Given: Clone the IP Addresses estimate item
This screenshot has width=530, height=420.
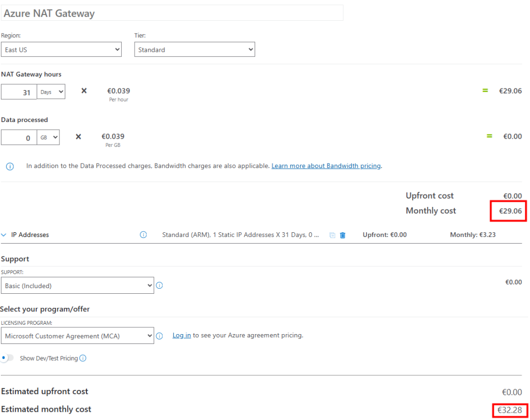Looking at the screenshot, I should pos(332,235).
